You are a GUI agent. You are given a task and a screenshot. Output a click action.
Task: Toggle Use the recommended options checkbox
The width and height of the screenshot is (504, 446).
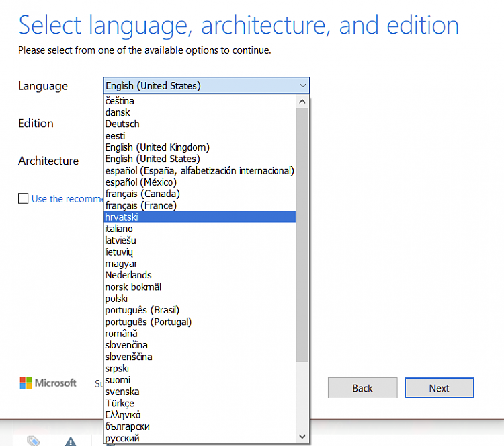click(23, 198)
